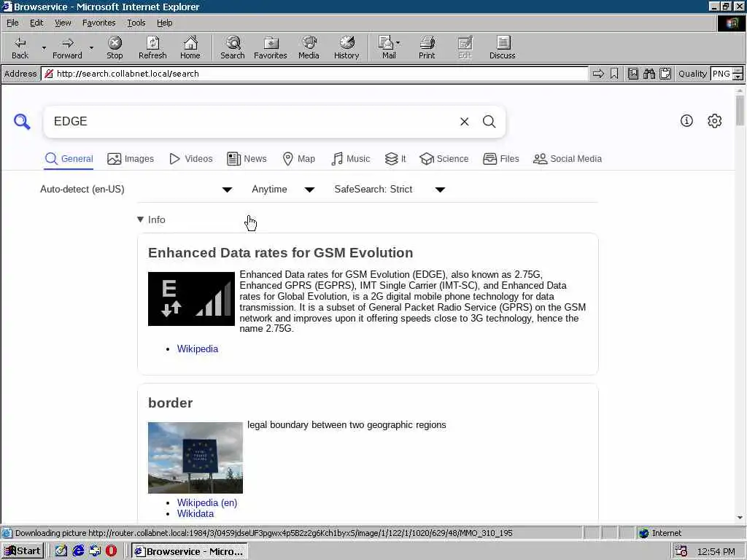Image resolution: width=747 pixels, height=560 pixels.
Task: Launch Opera from quick launch
Action: tap(111, 551)
